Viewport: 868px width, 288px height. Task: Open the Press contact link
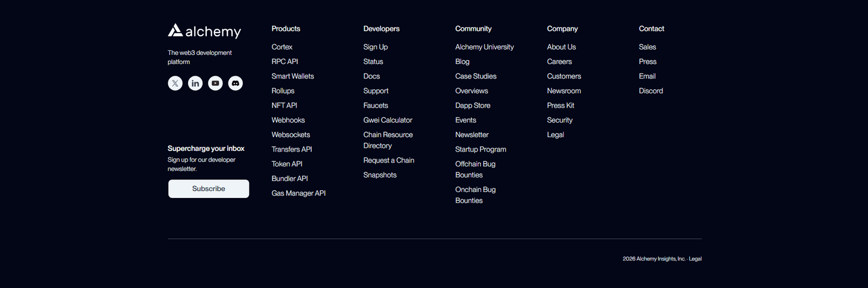click(x=648, y=62)
